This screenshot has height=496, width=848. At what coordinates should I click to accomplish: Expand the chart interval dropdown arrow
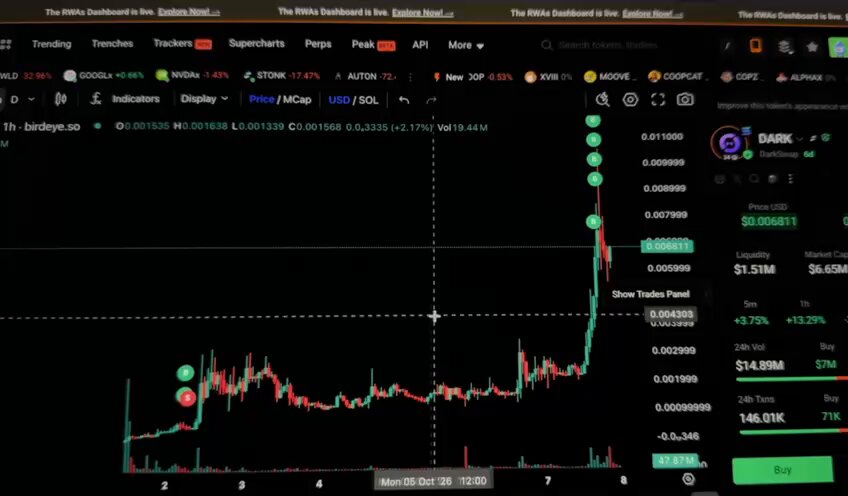tap(31, 99)
